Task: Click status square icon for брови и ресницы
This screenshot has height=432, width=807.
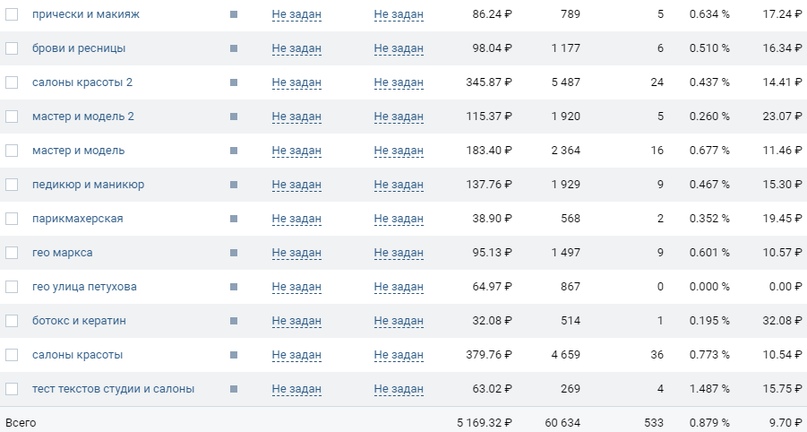Action: (x=234, y=48)
